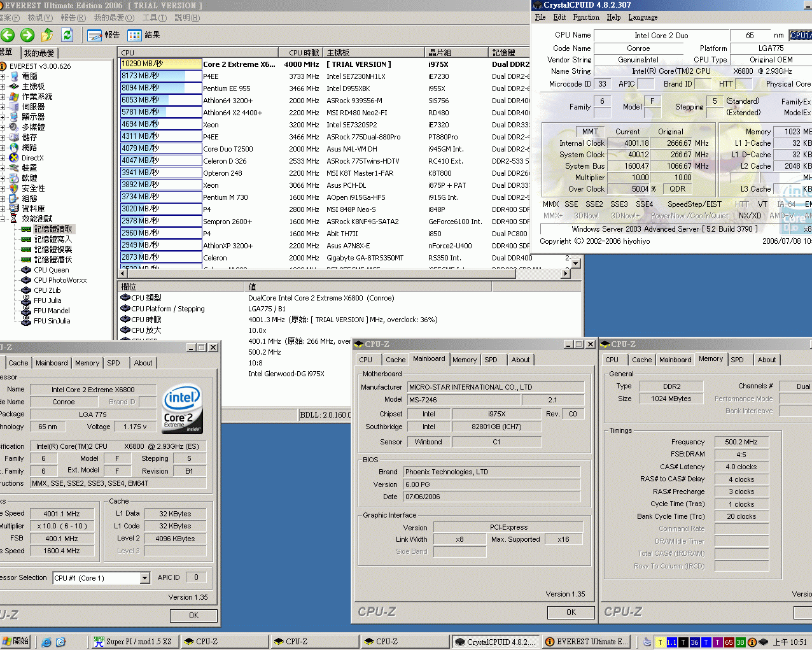Select the DirectX tree node
The image size is (812, 650).
pyautogui.click(x=32, y=158)
